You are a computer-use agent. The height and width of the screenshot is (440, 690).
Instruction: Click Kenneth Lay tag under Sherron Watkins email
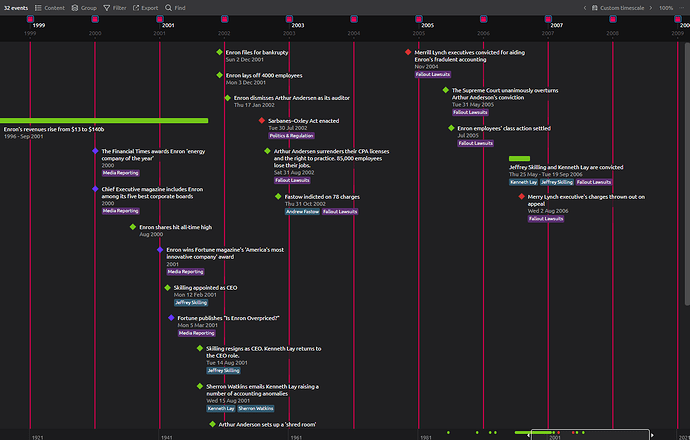[221, 409]
